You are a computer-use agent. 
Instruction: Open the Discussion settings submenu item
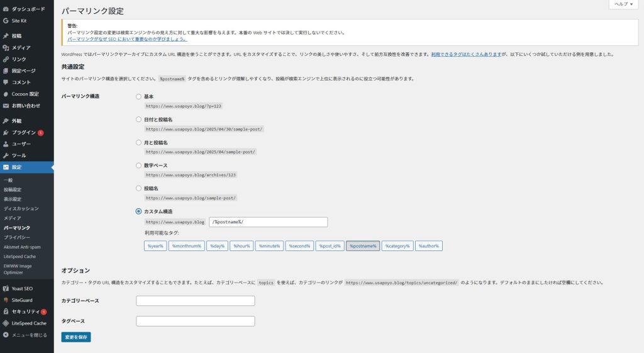(x=21, y=208)
